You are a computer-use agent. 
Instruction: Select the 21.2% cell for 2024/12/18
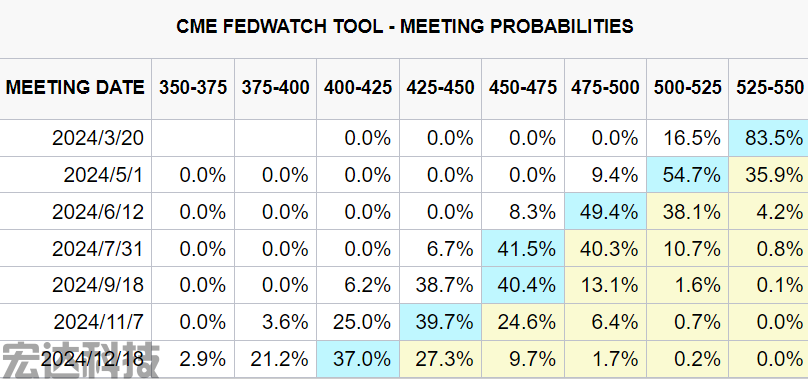point(276,359)
